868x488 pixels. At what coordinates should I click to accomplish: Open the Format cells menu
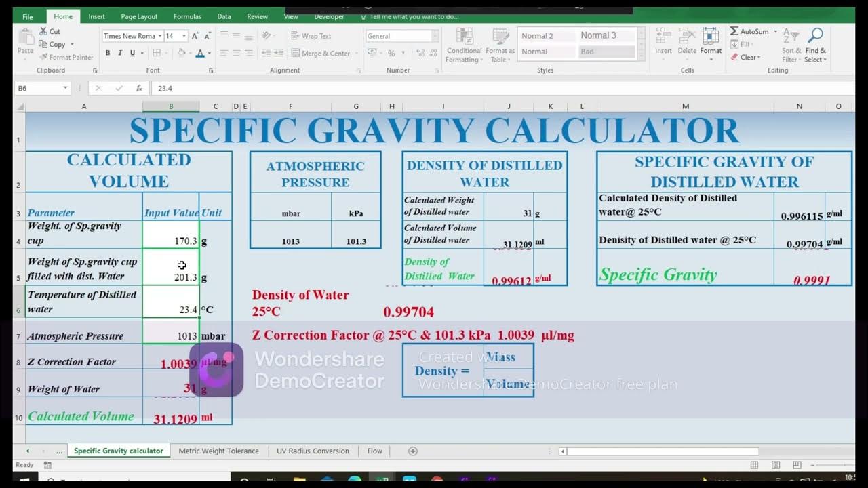click(711, 45)
